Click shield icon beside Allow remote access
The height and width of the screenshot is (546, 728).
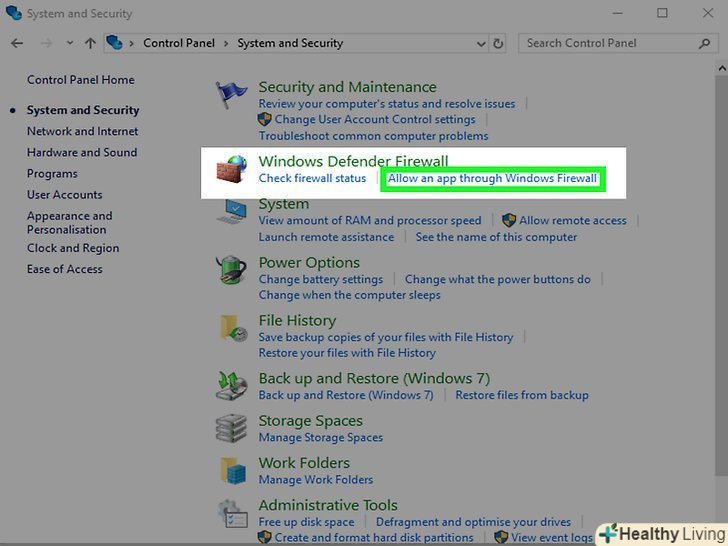[509, 220]
